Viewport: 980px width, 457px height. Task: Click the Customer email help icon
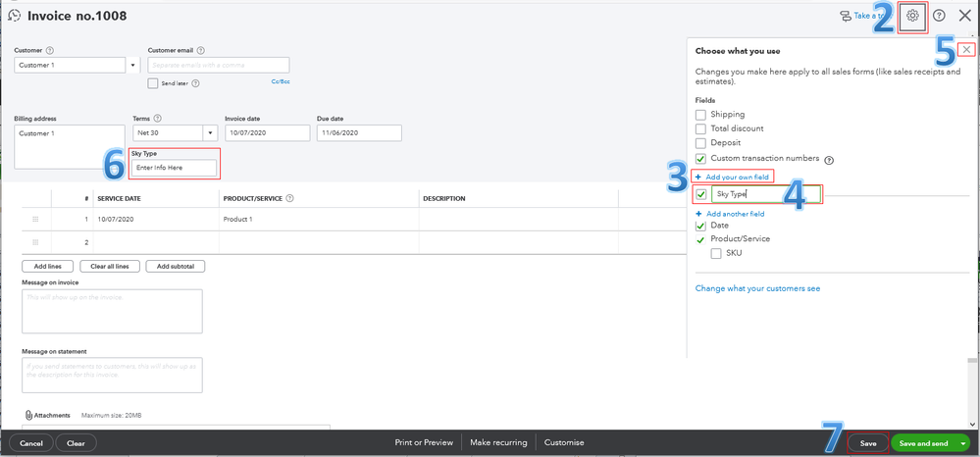click(201, 51)
